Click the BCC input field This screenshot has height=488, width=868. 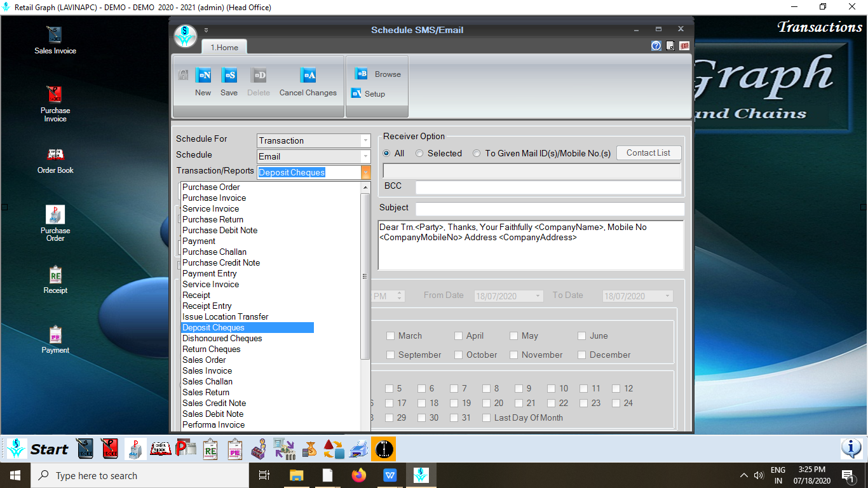pos(548,187)
